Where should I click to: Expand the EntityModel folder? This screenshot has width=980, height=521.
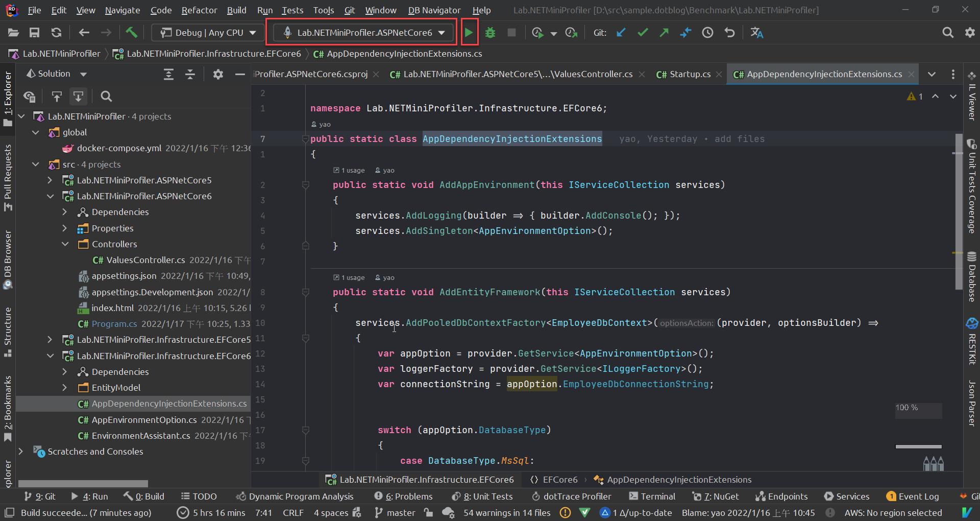click(x=65, y=388)
